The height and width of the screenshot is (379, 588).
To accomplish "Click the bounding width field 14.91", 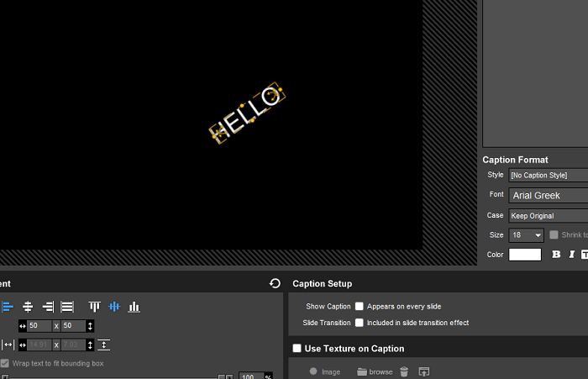I will [x=39, y=345].
